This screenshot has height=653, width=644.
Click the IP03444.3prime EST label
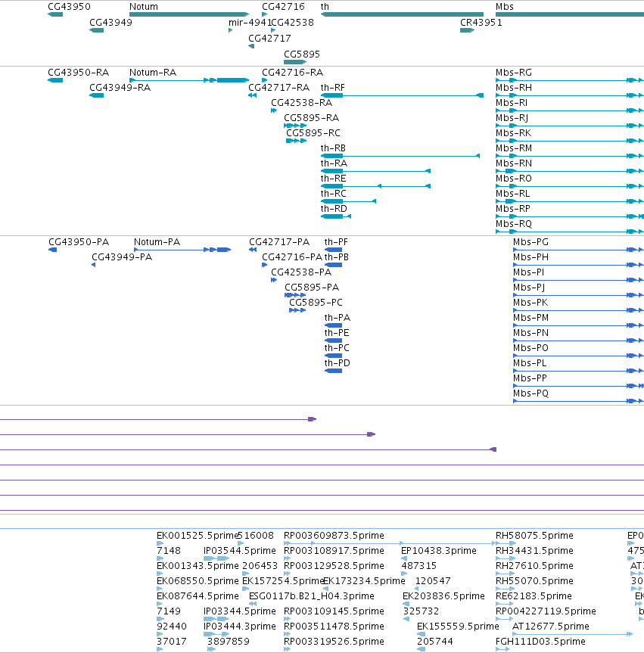tap(240, 627)
